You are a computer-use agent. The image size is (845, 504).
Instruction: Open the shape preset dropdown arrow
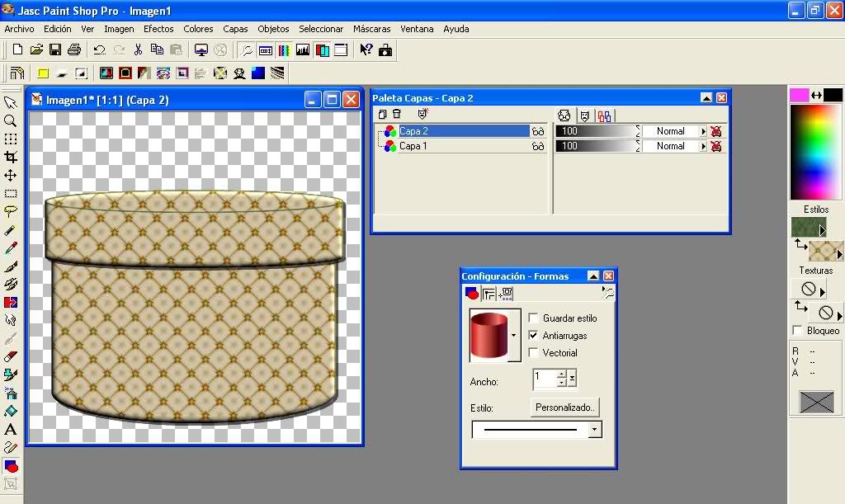514,335
